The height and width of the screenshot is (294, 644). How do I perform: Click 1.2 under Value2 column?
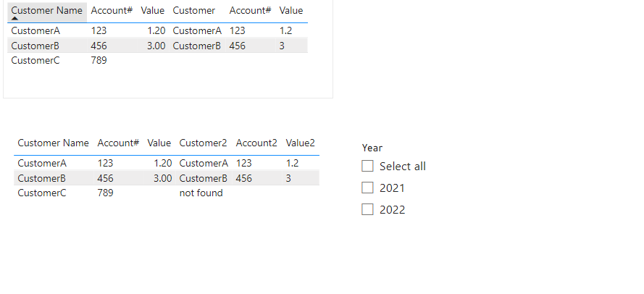(292, 163)
